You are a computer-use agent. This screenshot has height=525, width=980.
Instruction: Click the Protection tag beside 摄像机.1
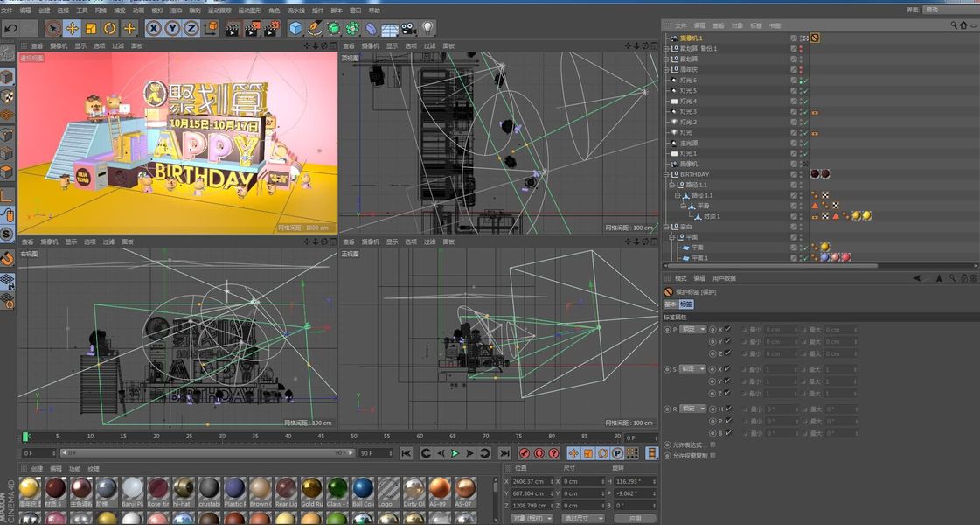[815, 38]
